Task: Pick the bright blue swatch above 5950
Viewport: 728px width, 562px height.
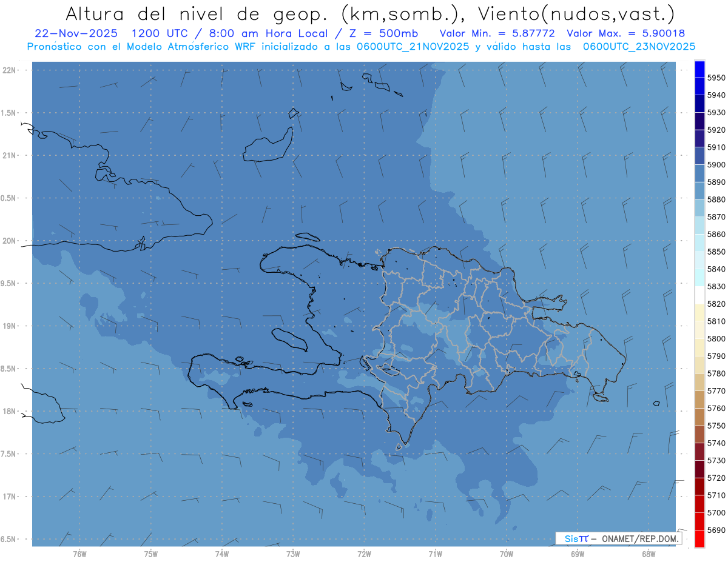Action: point(699,69)
